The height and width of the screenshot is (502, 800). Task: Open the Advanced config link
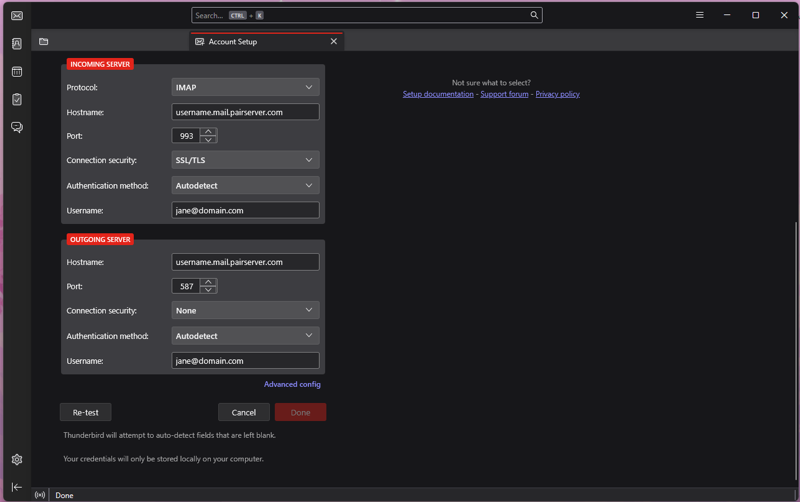[x=292, y=385]
